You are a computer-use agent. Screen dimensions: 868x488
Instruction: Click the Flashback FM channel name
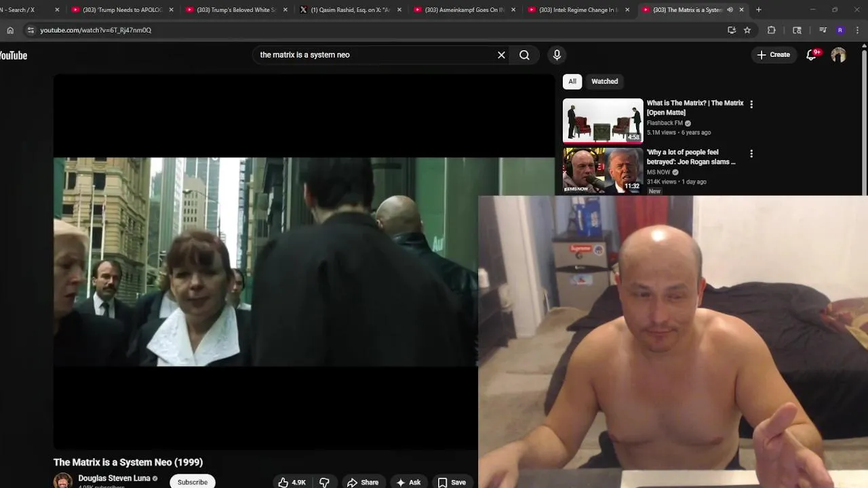(x=665, y=123)
